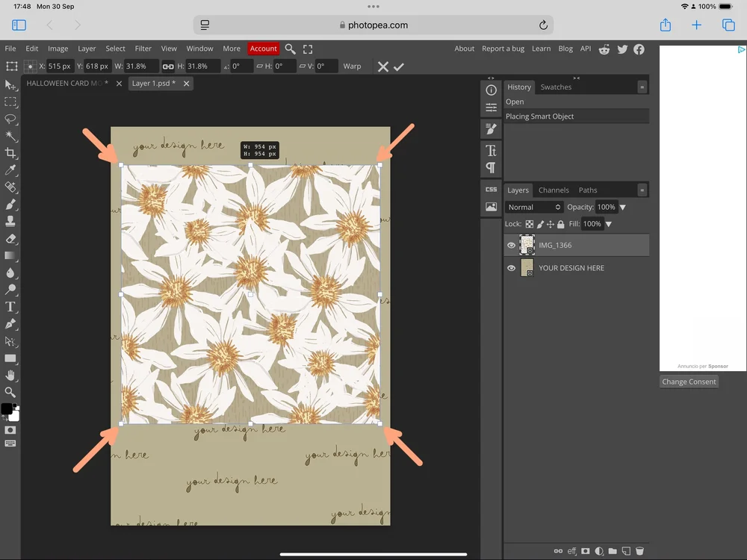Expand the Opacity slider arrow
Image resolution: width=747 pixels, height=560 pixels.
point(623,207)
